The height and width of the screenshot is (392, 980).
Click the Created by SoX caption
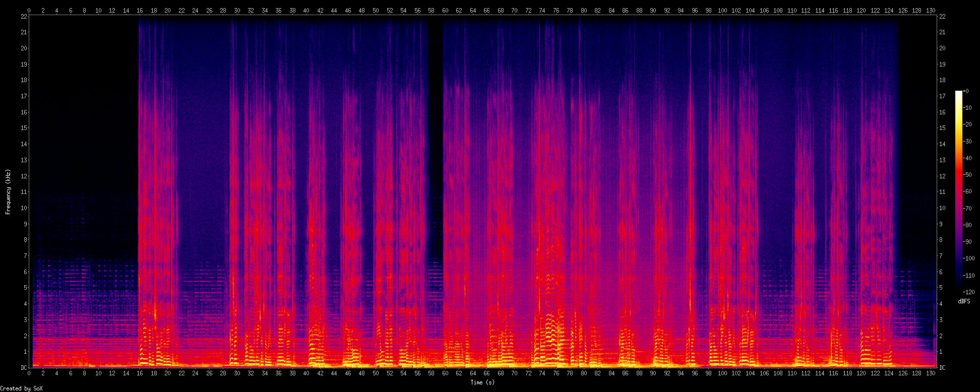coord(21,388)
